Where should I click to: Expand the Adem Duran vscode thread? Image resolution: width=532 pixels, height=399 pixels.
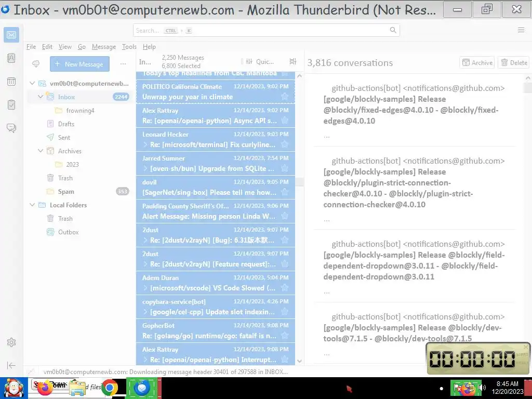[145, 288]
